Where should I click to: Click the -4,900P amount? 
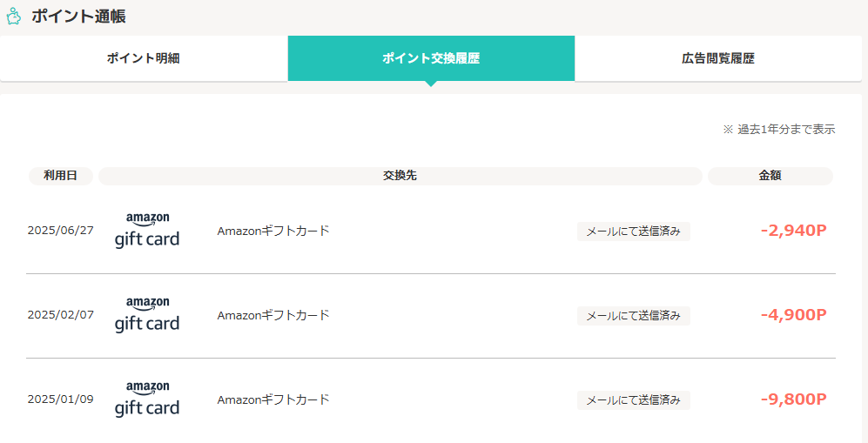[x=794, y=315]
